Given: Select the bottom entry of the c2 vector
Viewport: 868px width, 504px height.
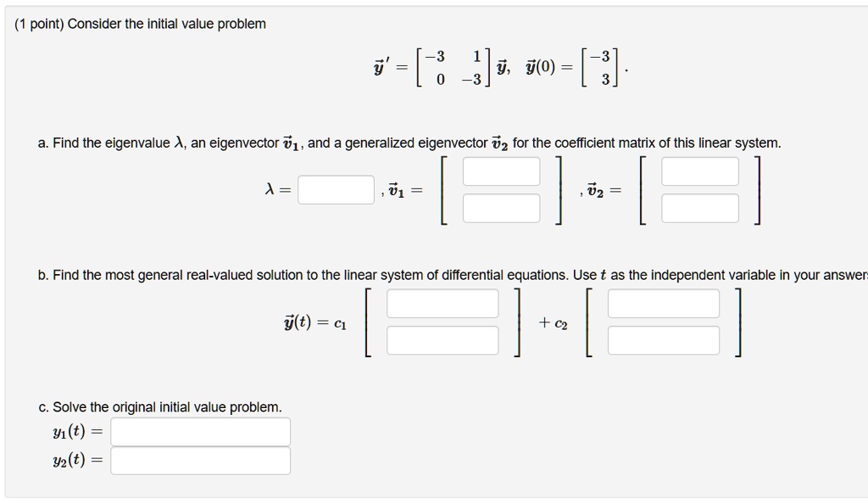Looking at the screenshot, I should click(x=664, y=341).
